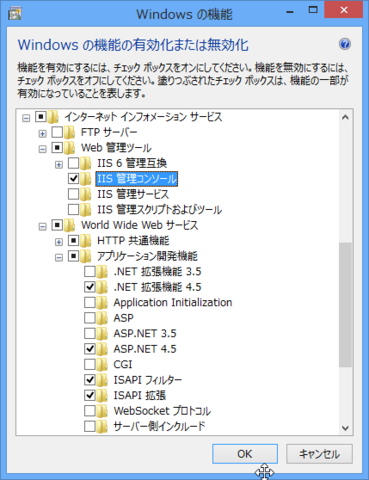Enable ASP.NET 3.5 checkbox
The height and width of the screenshot is (480, 369).
[90, 333]
